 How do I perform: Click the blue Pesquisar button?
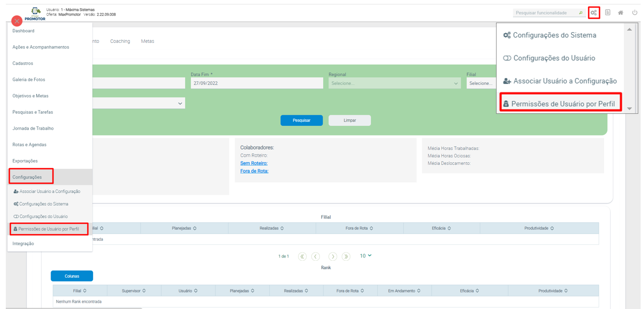(302, 120)
